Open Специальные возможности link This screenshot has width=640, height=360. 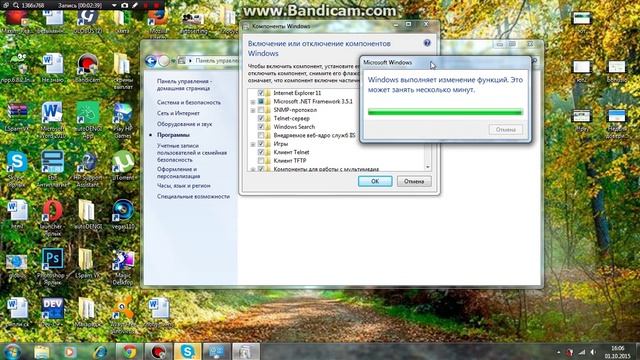click(193, 196)
